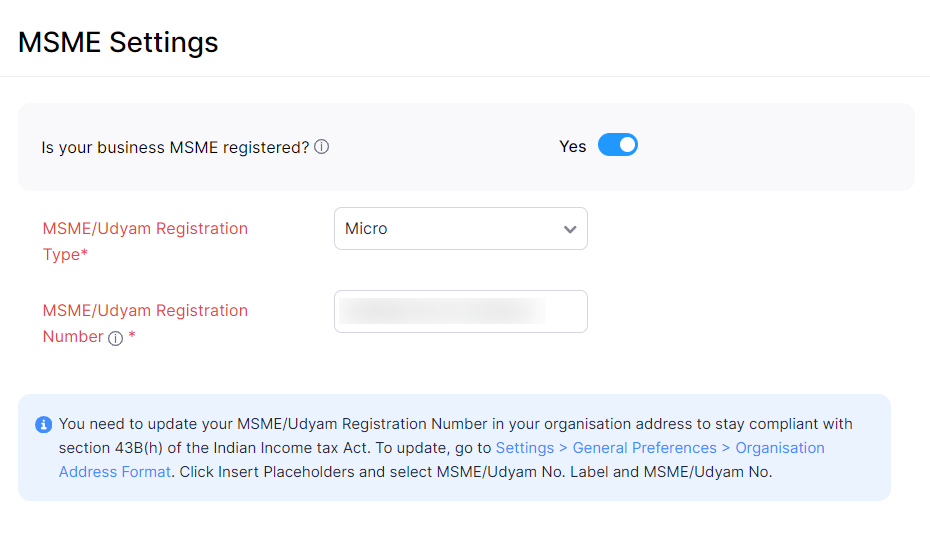Click the MSME Settings page heading
The height and width of the screenshot is (534, 930).
click(x=118, y=42)
